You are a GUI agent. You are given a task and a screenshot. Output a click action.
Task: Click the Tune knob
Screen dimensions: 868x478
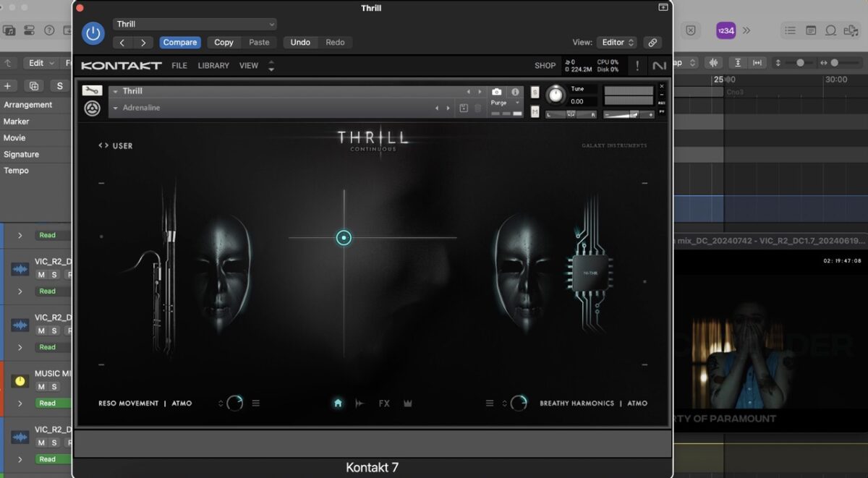(556, 94)
